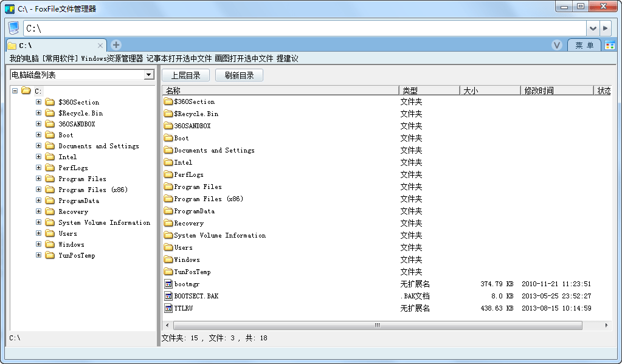Open the YunPosTemp folder icon
The width and height of the screenshot is (622, 364).
coord(168,272)
